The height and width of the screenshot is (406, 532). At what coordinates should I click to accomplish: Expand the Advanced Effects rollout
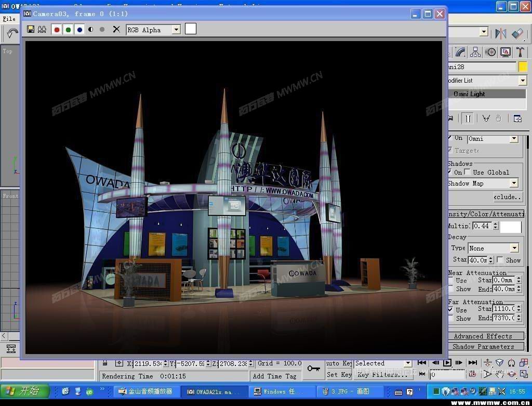[x=486, y=336]
